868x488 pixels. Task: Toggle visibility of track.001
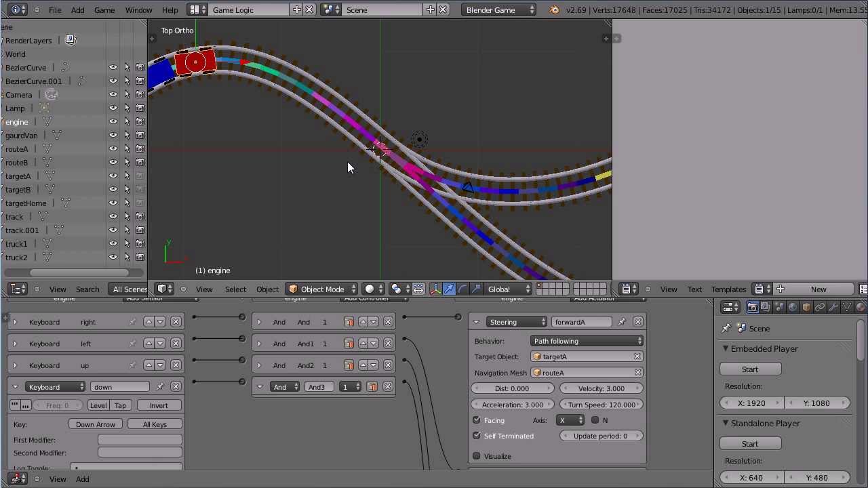point(113,230)
